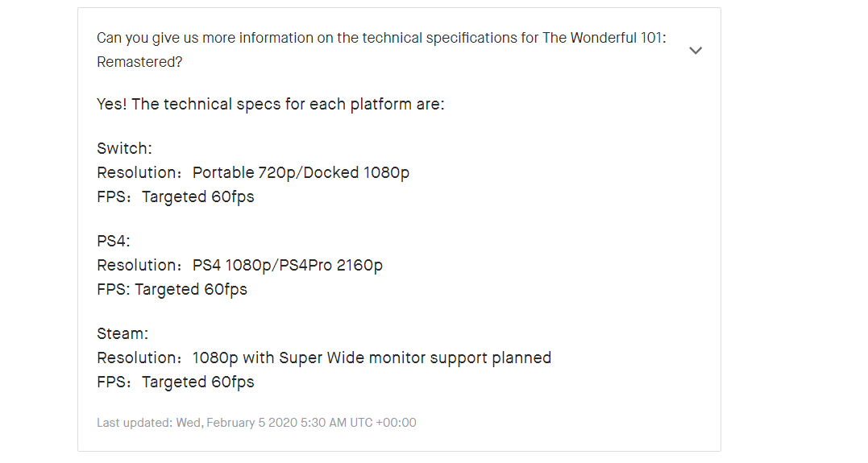Click the technical specifications question title

click(x=381, y=50)
